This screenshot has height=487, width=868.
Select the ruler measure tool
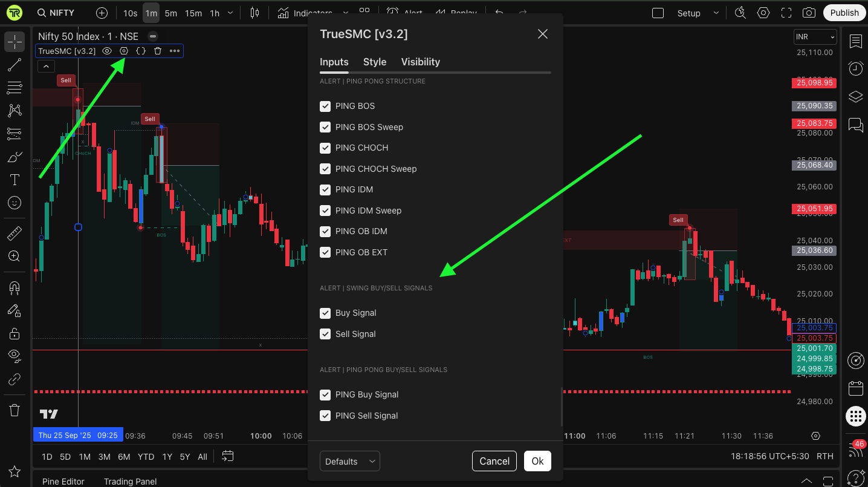tap(15, 234)
